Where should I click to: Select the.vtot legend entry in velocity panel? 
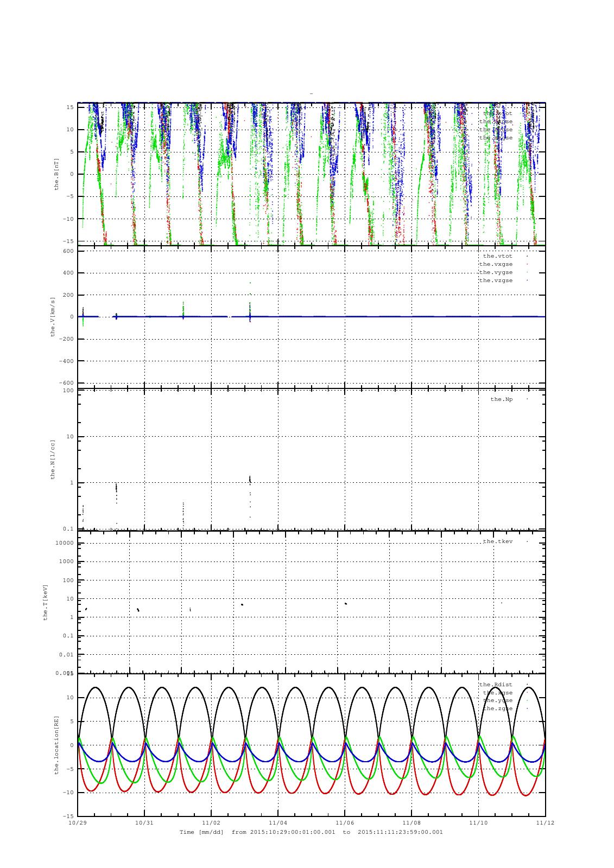coord(497,256)
